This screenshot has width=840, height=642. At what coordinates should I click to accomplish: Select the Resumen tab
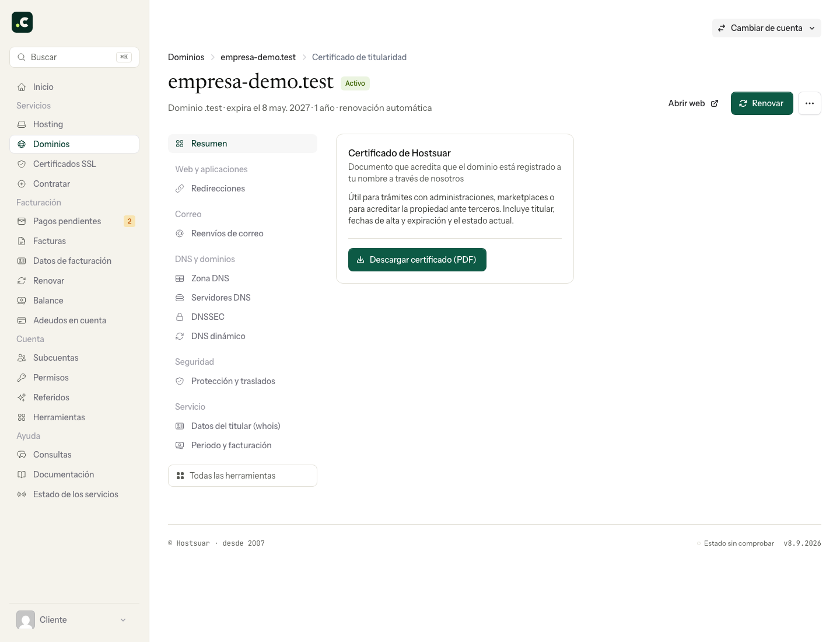(x=243, y=144)
